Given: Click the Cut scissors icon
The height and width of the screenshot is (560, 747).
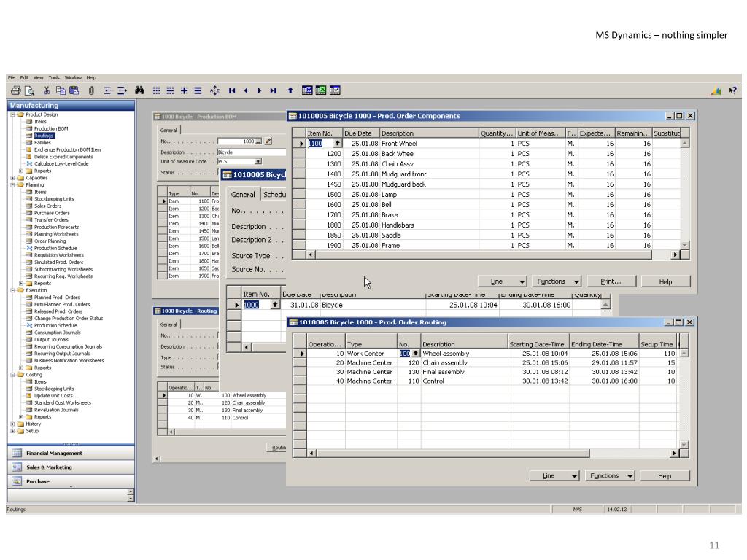Looking at the screenshot, I should click(47, 90).
